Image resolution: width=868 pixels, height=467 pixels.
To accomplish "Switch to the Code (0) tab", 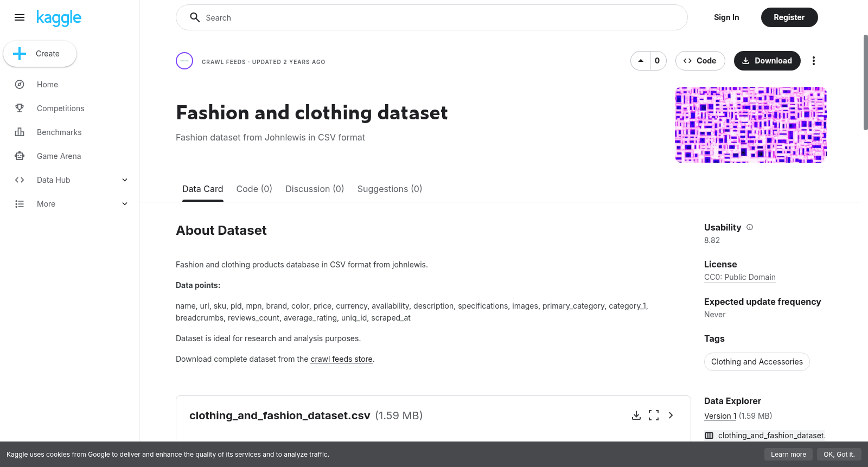I will (254, 189).
